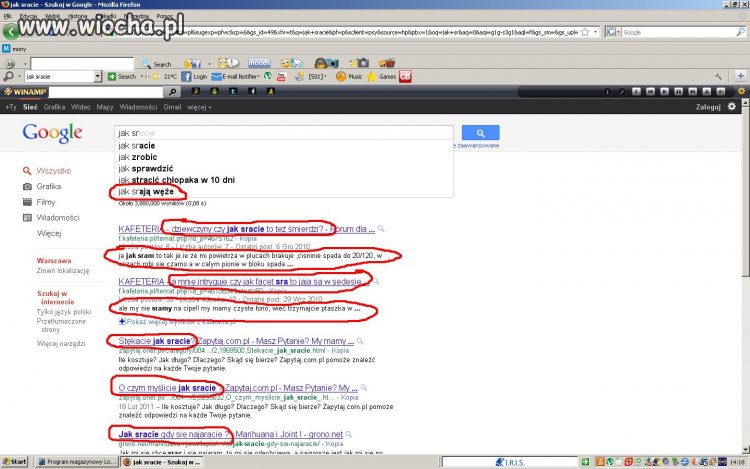Viewport: 750px width, 469px height.
Task: Click the wrench toolbar options icon
Action: pyautogui.click(x=718, y=76)
